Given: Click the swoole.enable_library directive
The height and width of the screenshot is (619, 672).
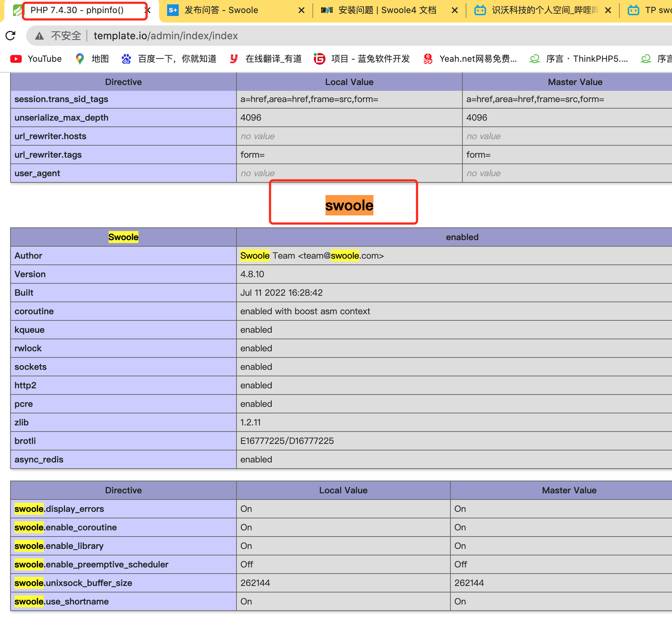Looking at the screenshot, I should pyautogui.click(x=59, y=546).
